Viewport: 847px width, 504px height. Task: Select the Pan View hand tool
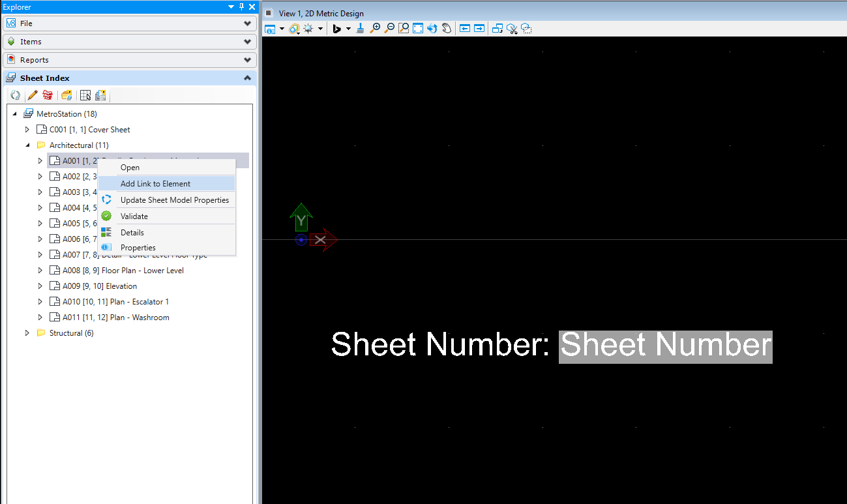click(447, 29)
